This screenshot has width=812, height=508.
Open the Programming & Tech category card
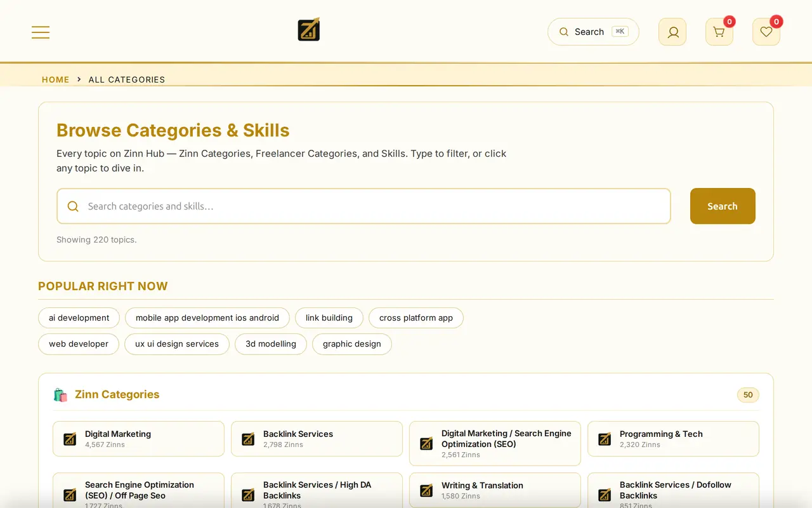pos(673,439)
